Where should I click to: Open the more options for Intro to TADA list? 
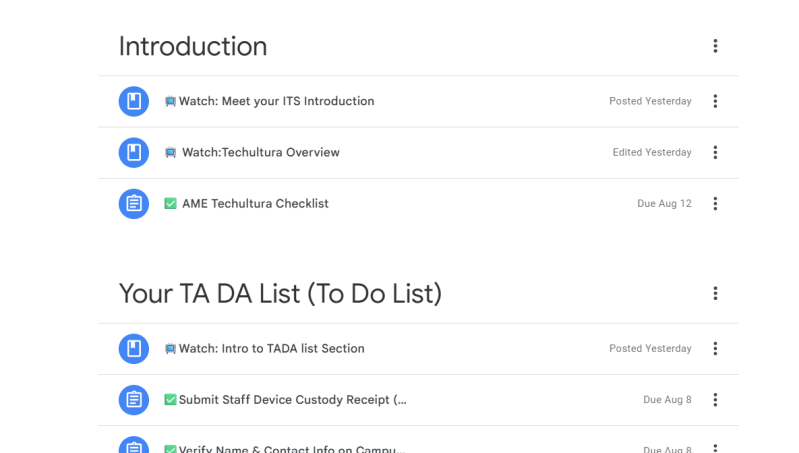[x=715, y=349]
